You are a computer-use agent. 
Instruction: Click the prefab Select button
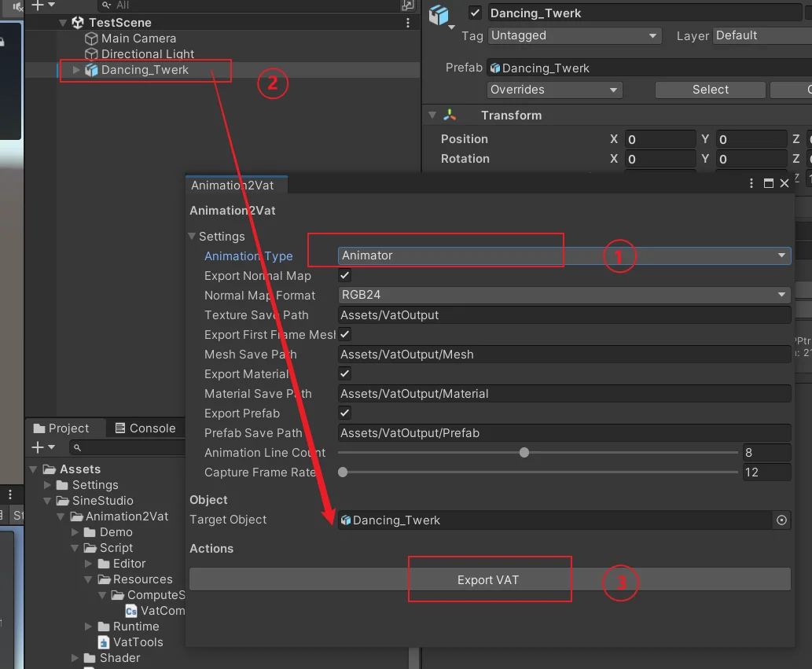710,90
